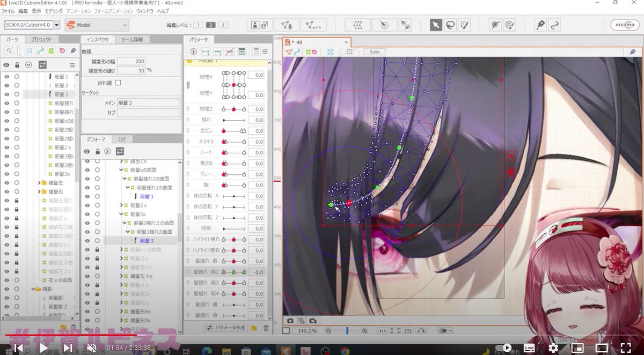Open the Model workspace dropdown
This screenshot has height=355, width=644.
[97, 25]
